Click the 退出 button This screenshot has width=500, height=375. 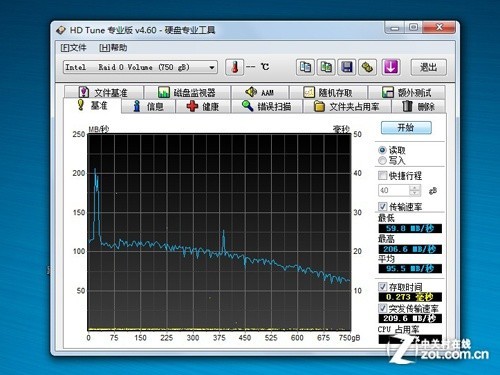click(428, 67)
